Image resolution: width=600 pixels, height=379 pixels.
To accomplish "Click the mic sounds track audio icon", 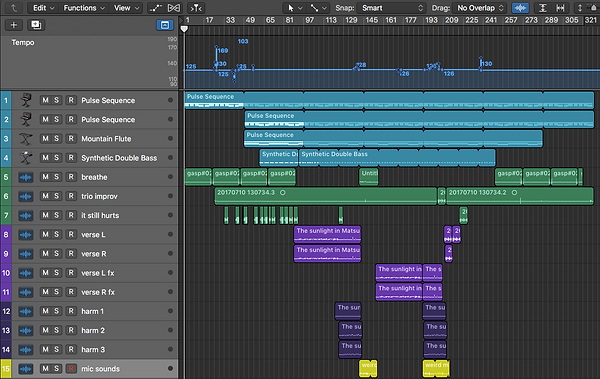I will click(26, 369).
